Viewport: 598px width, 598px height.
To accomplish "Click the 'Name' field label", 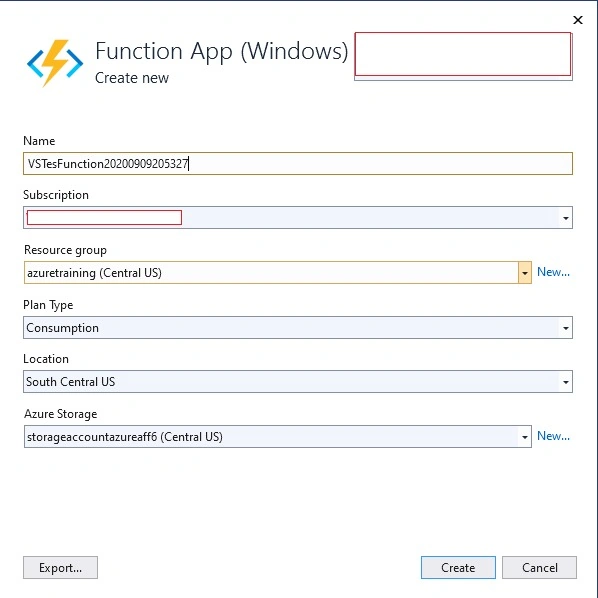I will pos(39,141).
